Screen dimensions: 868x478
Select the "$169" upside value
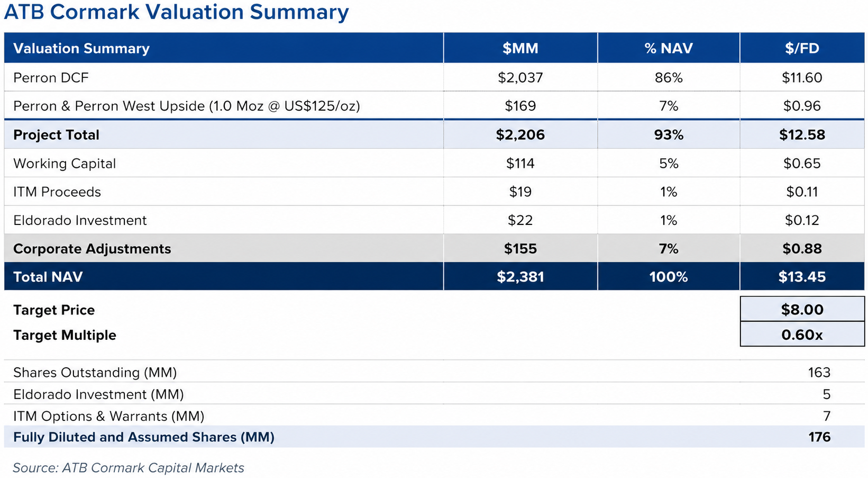(x=520, y=106)
